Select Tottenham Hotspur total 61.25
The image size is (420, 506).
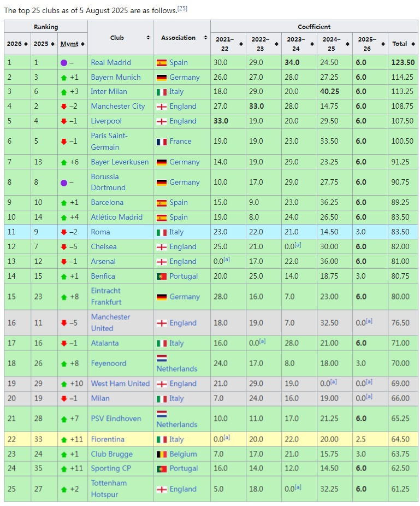(x=400, y=489)
